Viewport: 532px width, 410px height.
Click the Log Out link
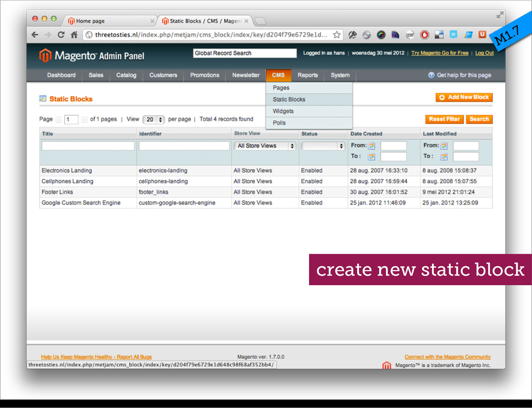point(484,53)
